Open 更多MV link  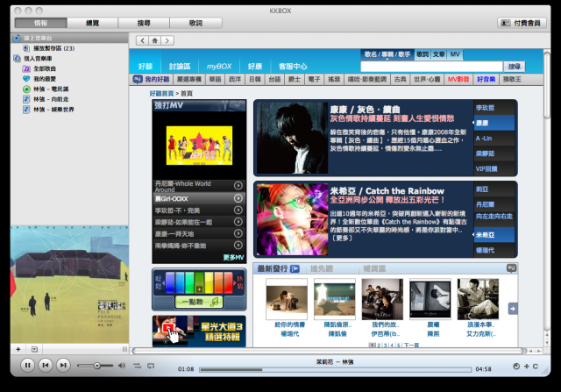click(233, 258)
